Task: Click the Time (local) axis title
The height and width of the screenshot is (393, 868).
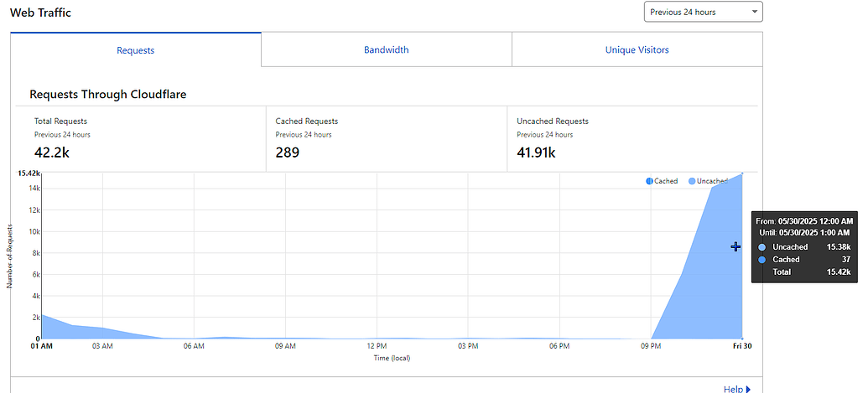Action: point(392,358)
